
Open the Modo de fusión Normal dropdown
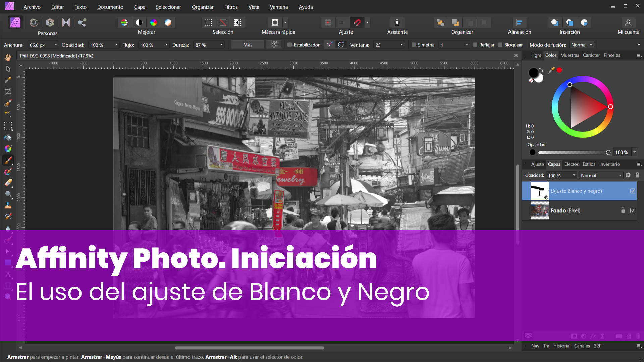point(582,45)
